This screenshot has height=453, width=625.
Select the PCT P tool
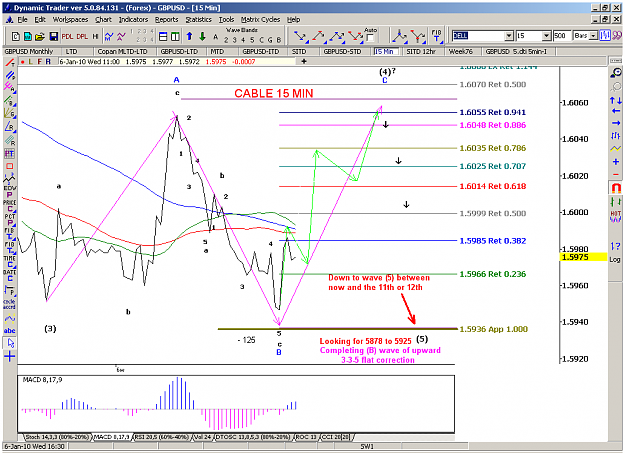click(x=10, y=219)
